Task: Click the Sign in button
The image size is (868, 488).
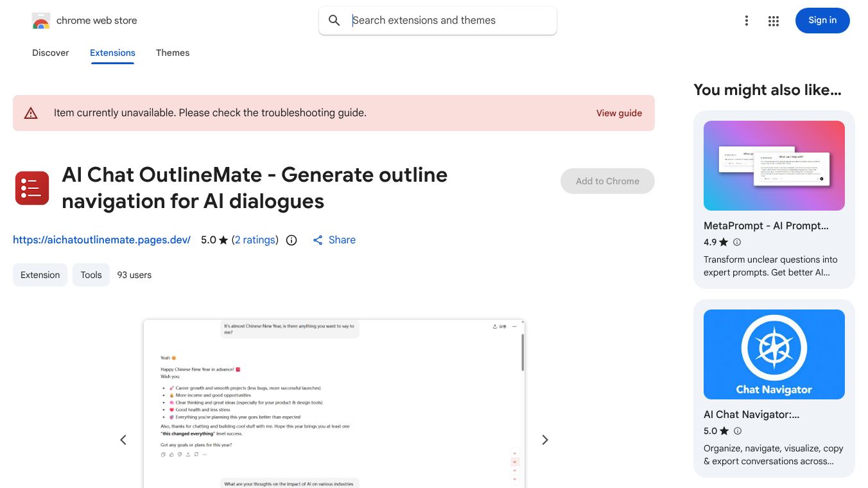Action: pos(822,20)
